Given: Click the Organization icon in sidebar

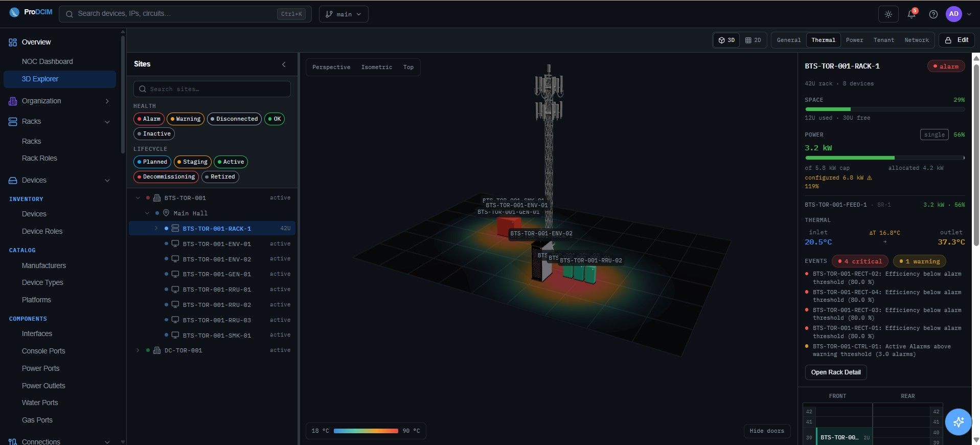Looking at the screenshot, I should click(x=13, y=101).
